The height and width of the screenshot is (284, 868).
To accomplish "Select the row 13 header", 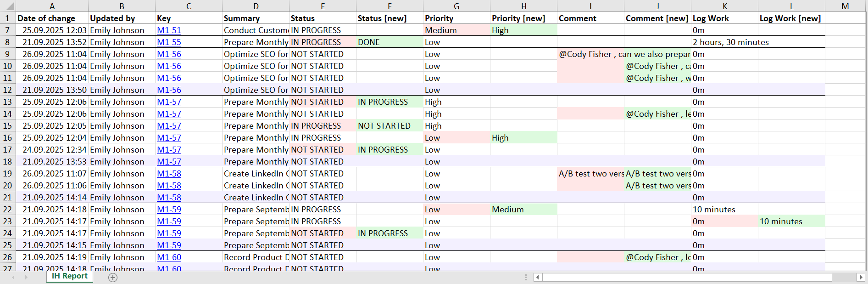I will point(7,102).
